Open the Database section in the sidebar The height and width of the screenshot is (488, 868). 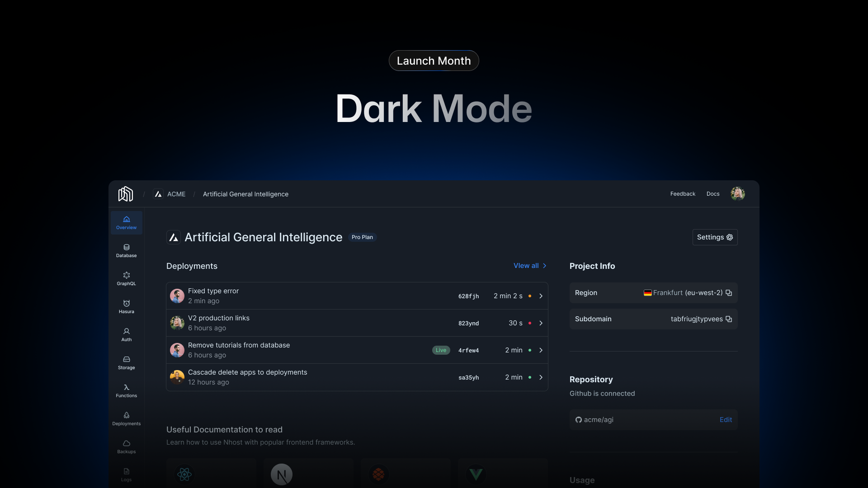coord(126,251)
